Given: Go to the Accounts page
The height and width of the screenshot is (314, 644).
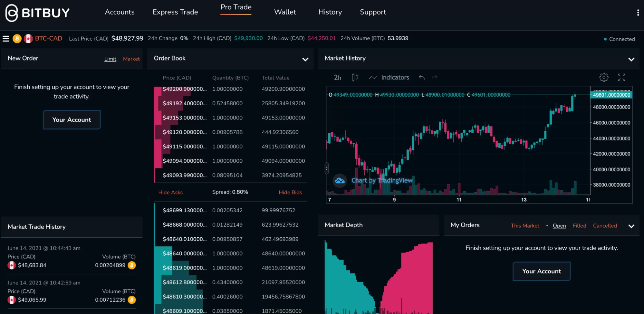Looking at the screenshot, I should 120,12.
